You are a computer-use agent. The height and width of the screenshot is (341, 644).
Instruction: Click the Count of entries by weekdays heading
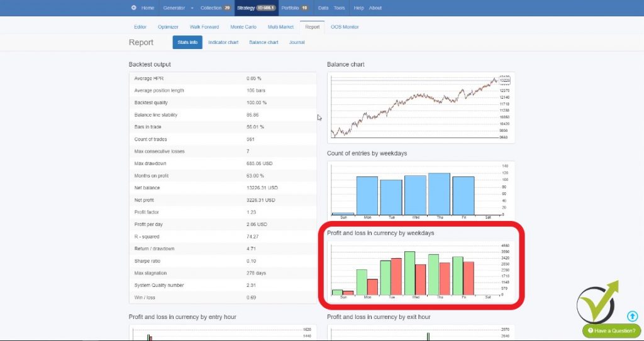coord(367,153)
